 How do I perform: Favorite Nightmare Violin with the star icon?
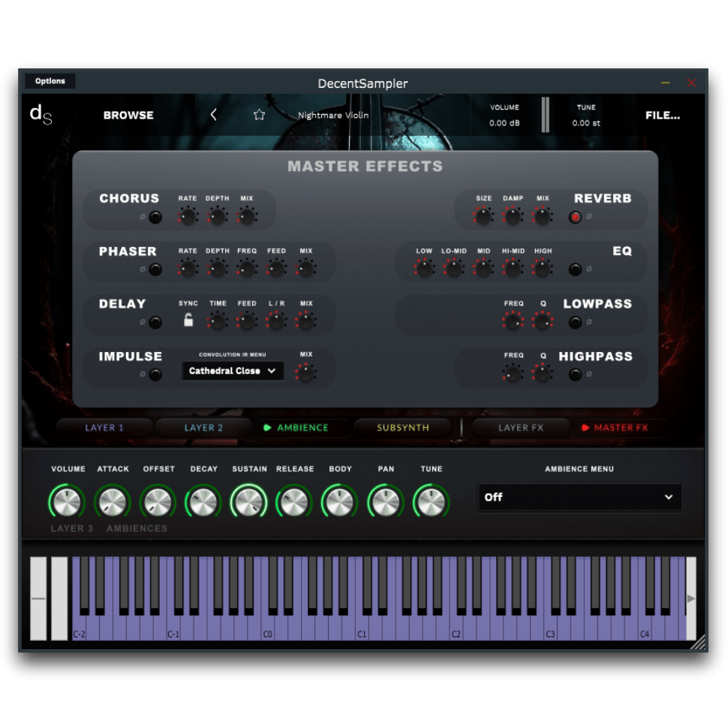pos(259,115)
